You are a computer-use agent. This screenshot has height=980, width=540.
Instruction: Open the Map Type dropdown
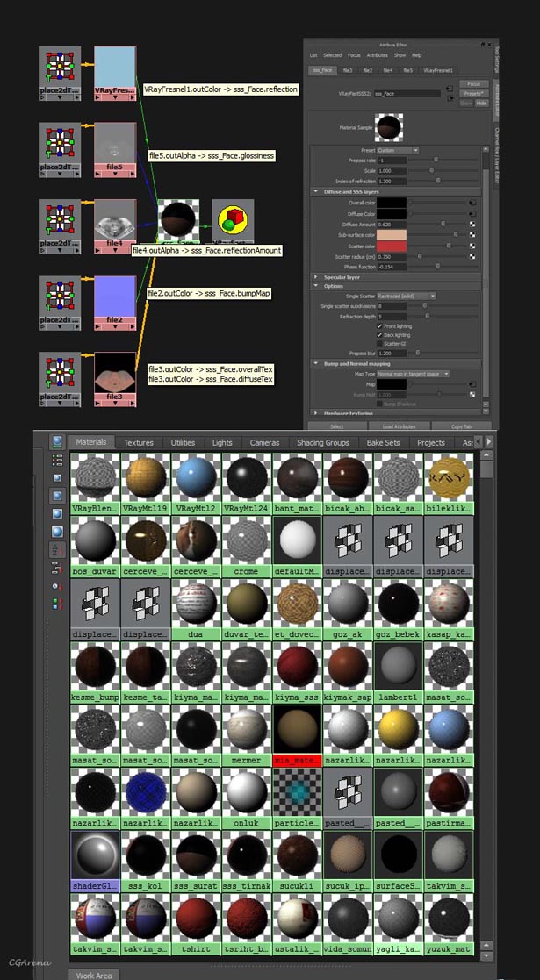point(413,374)
